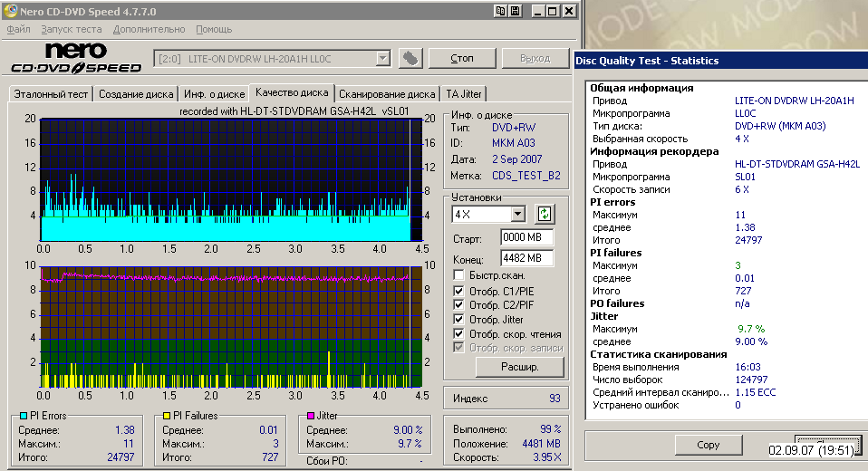Toggle the Быстр.скан. checkbox
Viewport: 868px width, 471px height.
[459, 274]
